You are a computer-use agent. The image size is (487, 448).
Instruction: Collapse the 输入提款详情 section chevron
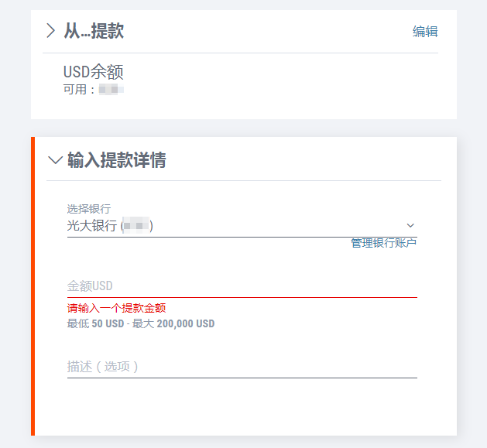coord(55,160)
